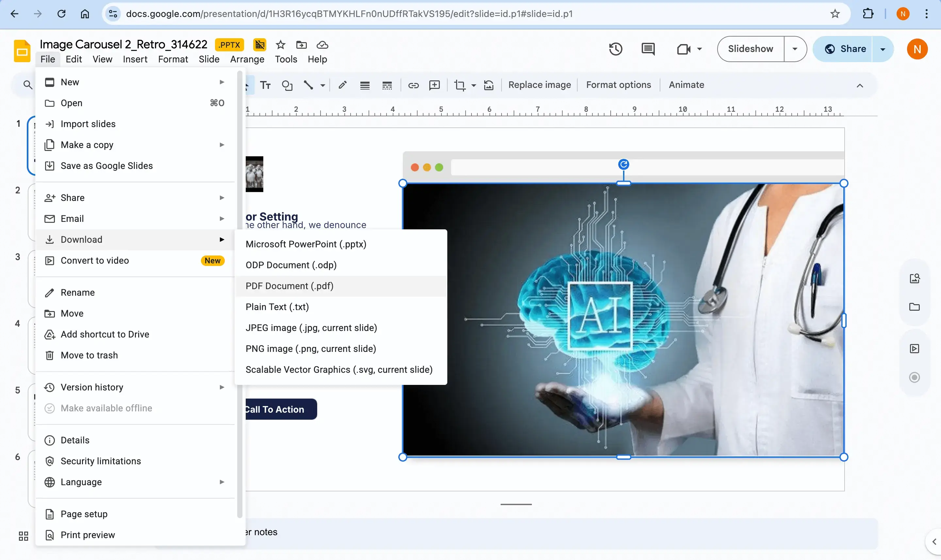Choose Microsoft PowerPoint (.pptx) download

click(x=305, y=244)
